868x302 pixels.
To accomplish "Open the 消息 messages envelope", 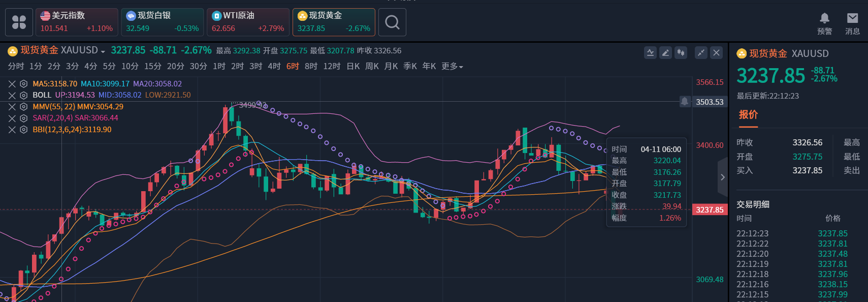I will click(852, 23).
